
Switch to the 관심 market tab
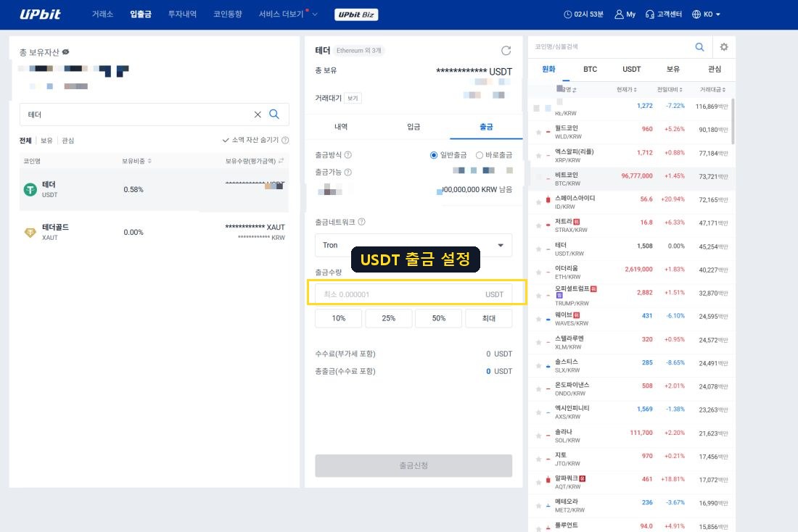click(714, 69)
